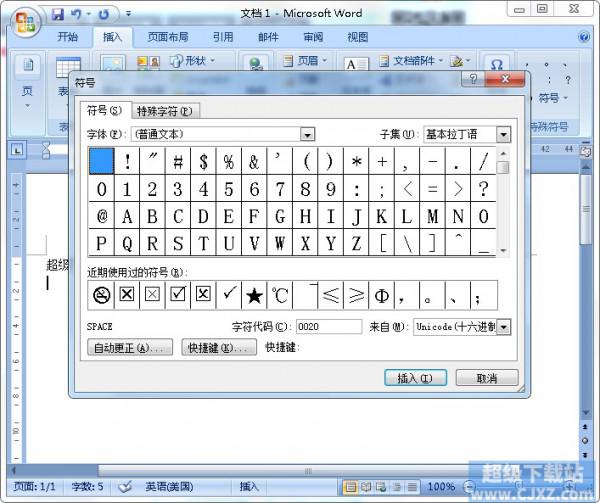Click the 英语(美国) language indicator
Image resolution: width=600 pixels, height=503 pixels.
coord(169,487)
